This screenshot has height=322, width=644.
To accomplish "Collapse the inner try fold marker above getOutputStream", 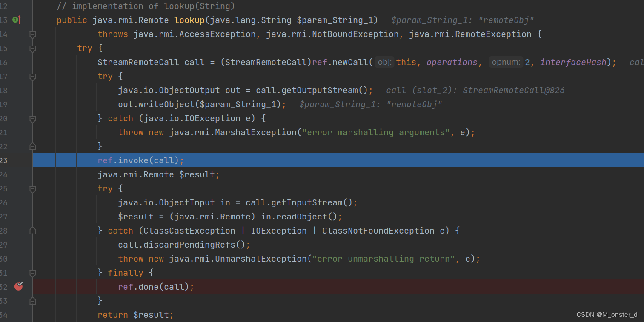I will (32, 76).
